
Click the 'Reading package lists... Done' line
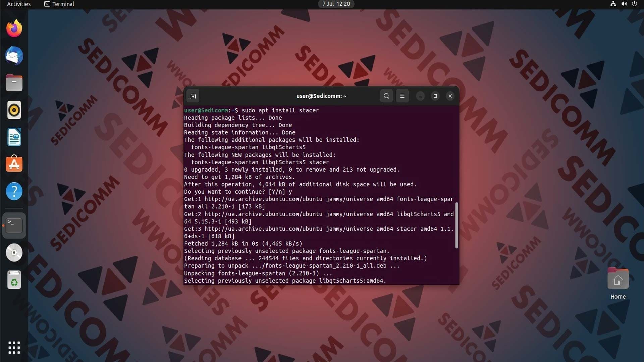click(233, 118)
